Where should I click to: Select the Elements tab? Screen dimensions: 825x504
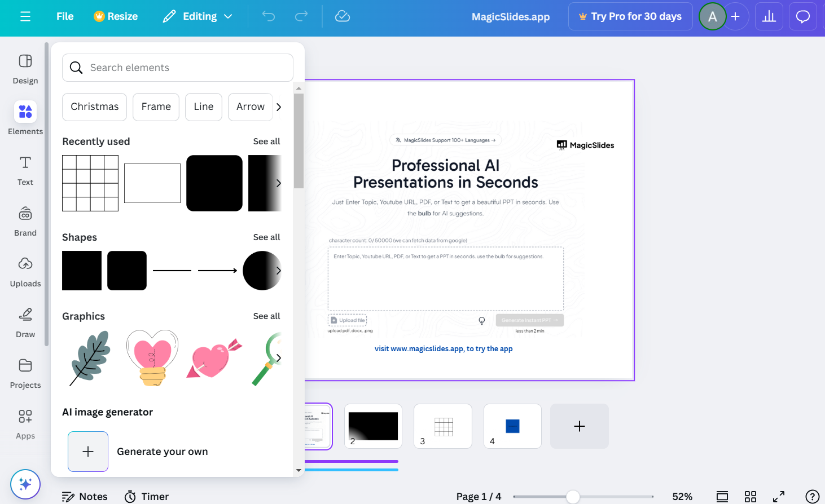pyautogui.click(x=25, y=118)
